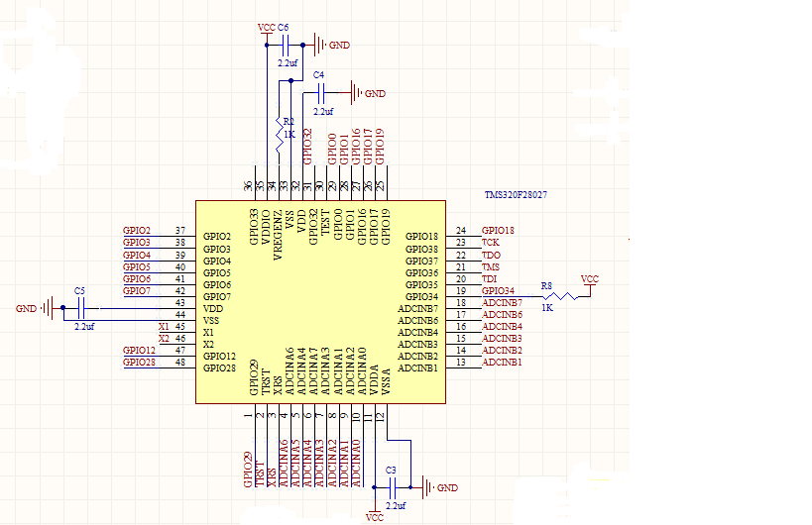The height and width of the screenshot is (525, 812).
Task: Click the red GPIO7 net label
Action: tap(137, 290)
